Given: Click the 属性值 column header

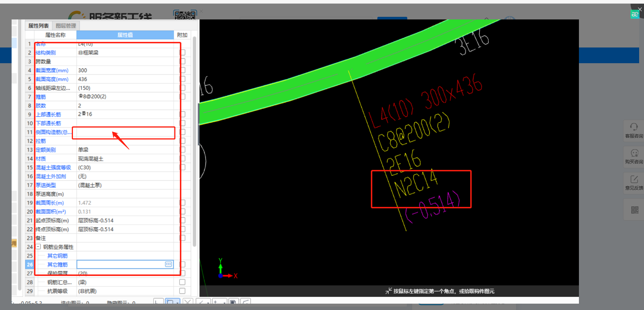Looking at the screenshot, I should point(125,35).
